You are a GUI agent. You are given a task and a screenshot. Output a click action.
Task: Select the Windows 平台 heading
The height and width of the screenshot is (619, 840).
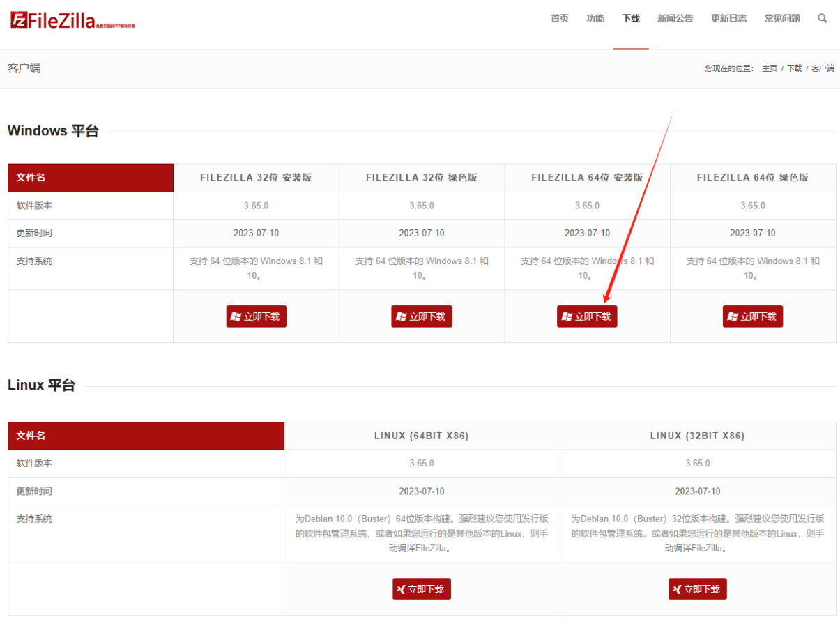pyautogui.click(x=53, y=130)
